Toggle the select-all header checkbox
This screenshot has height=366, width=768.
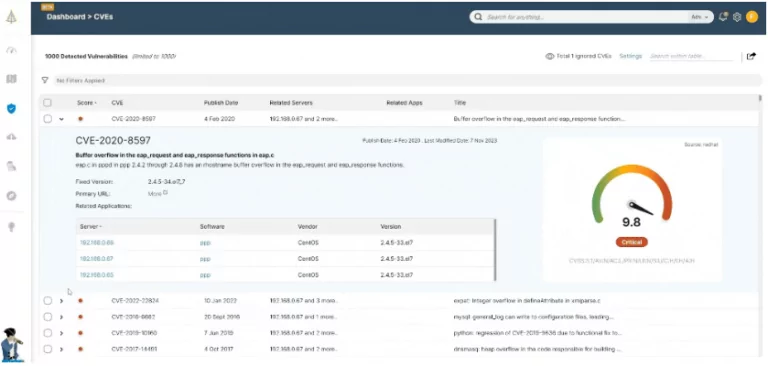[x=48, y=103]
